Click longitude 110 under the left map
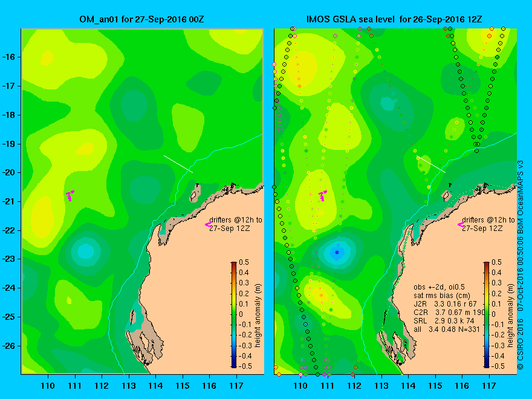Screen dimensions: 532x399 click(48, 386)
